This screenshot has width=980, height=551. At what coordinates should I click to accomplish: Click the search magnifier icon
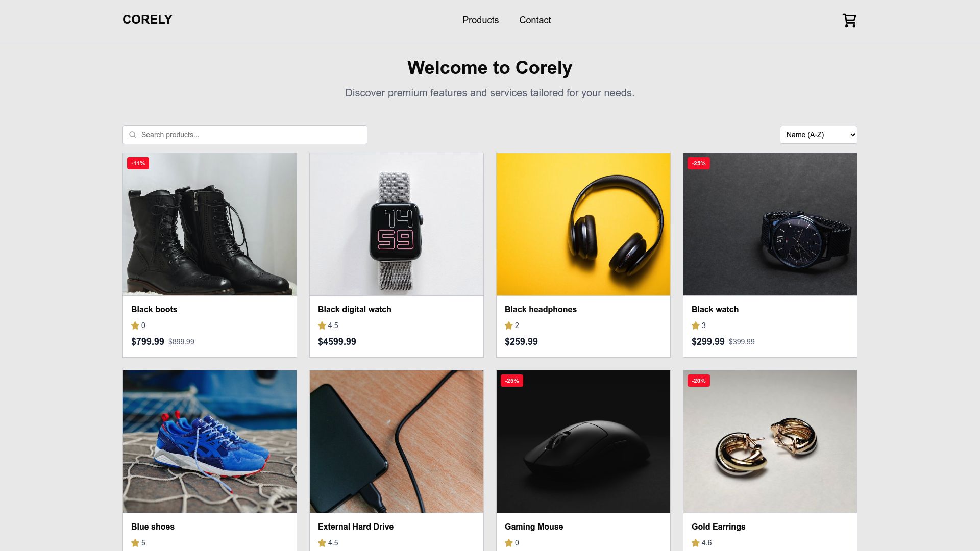tap(133, 135)
